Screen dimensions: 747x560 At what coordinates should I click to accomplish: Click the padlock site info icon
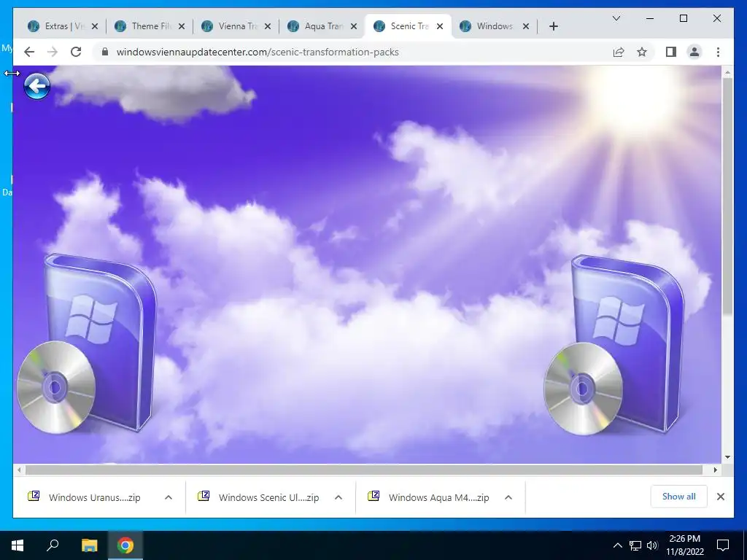coord(105,52)
